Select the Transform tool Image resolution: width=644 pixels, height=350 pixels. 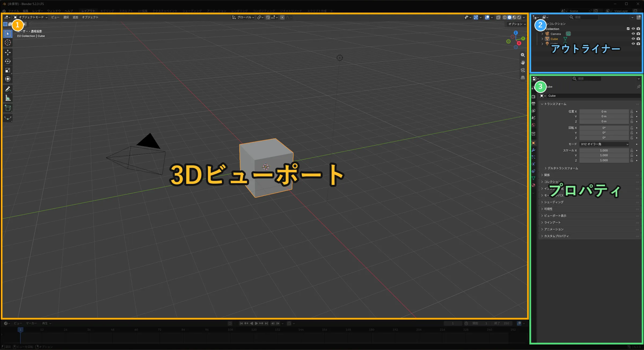pyautogui.click(x=8, y=79)
